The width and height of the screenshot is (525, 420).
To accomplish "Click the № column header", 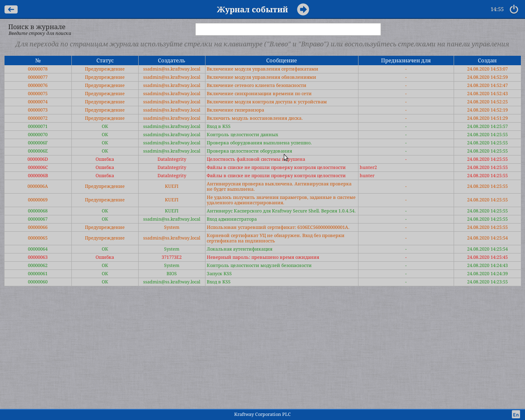I will pyautogui.click(x=38, y=60).
